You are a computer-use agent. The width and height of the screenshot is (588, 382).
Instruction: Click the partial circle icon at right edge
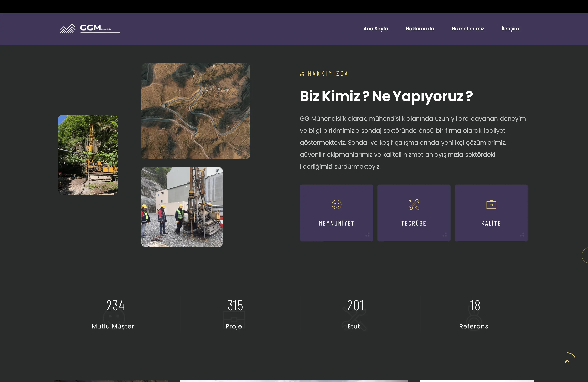tap(585, 255)
